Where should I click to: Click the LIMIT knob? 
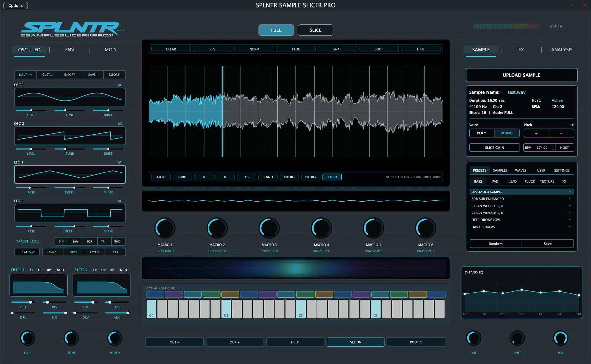(517, 338)
